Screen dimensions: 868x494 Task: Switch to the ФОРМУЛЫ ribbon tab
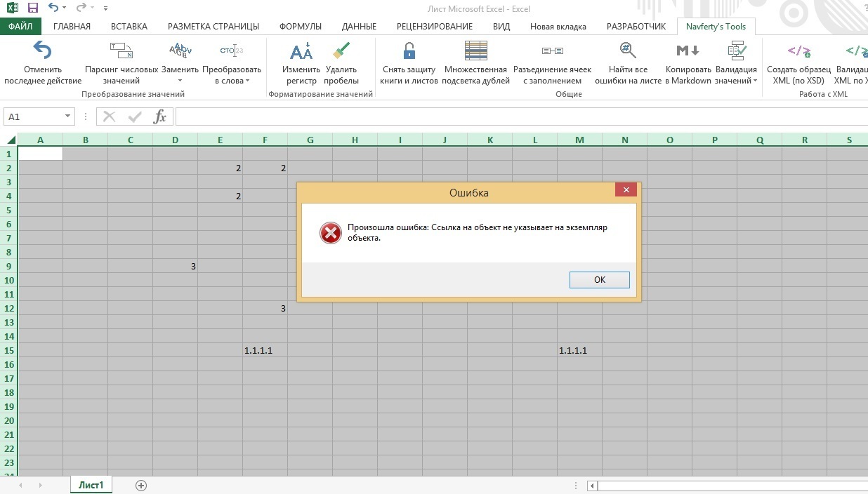coord(300,27)
